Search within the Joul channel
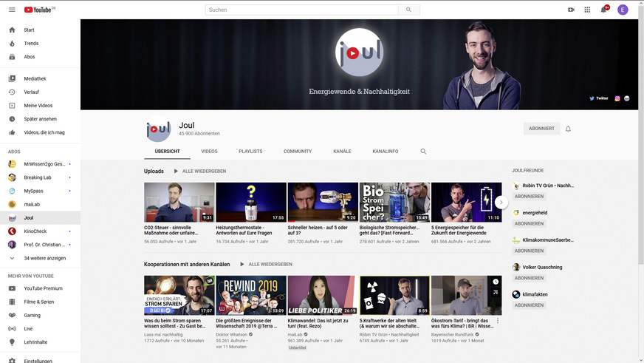The image size is (644, 363). pos(423,151)
